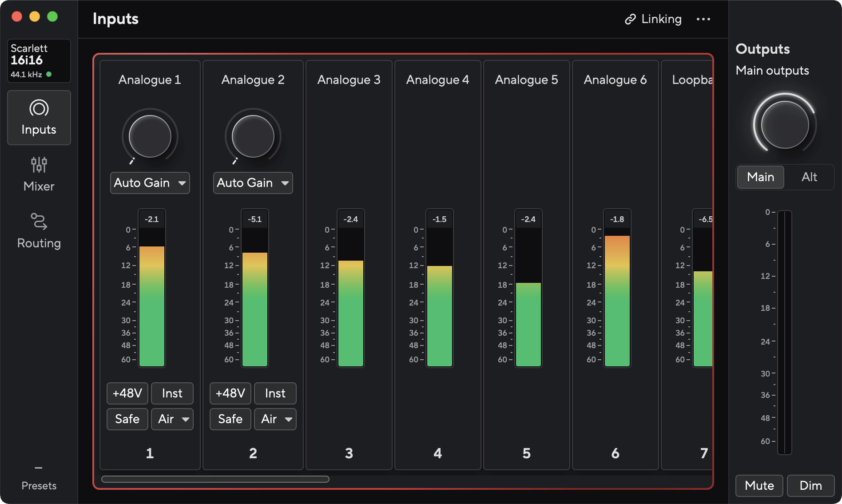Image resolution: width=842 pixels, height=504 pixels.
Task: Click the green sync status dot
Action: coord(49,74)
